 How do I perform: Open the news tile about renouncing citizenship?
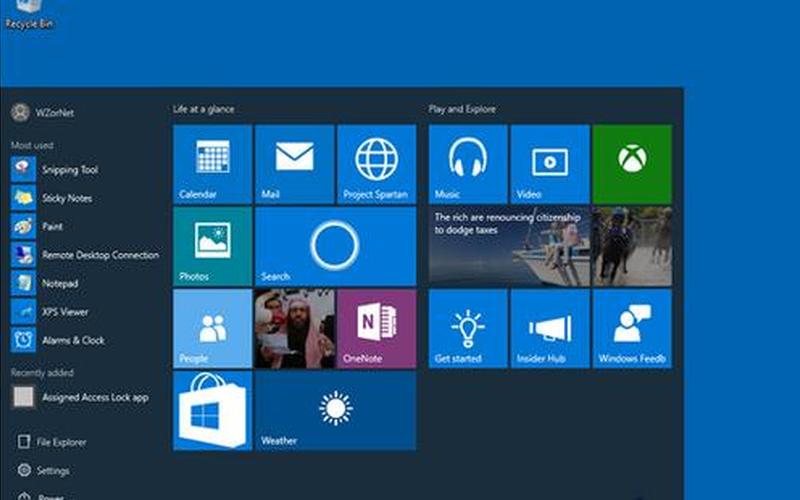509,246
